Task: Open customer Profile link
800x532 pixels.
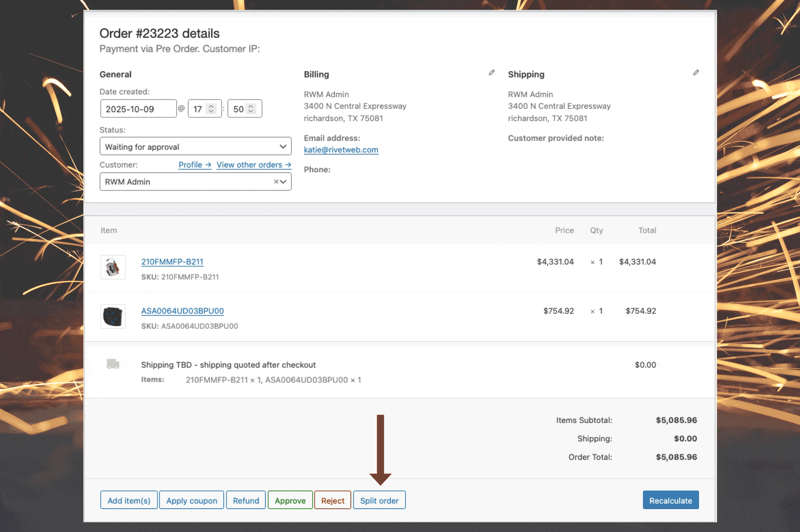Action: [195, 165]
